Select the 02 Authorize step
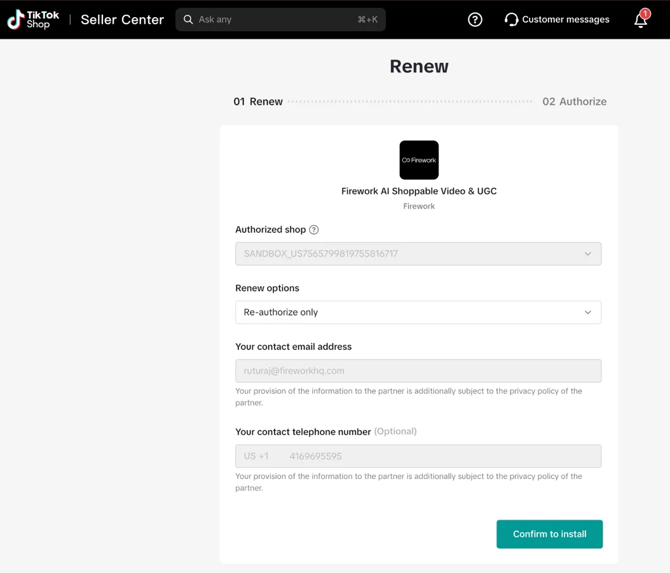This screenshot has width=670, height=573. 574,101
